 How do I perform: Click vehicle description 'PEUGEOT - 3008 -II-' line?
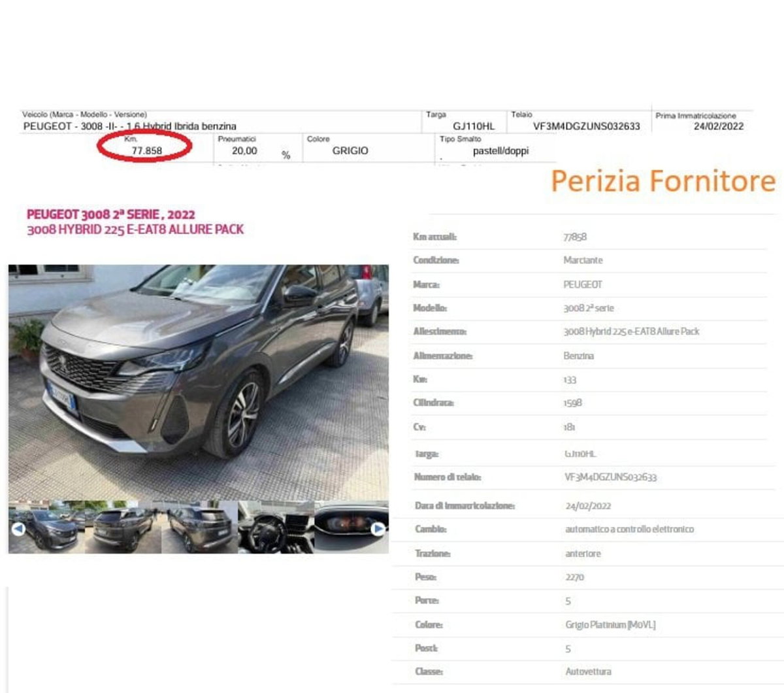[130, 126]
